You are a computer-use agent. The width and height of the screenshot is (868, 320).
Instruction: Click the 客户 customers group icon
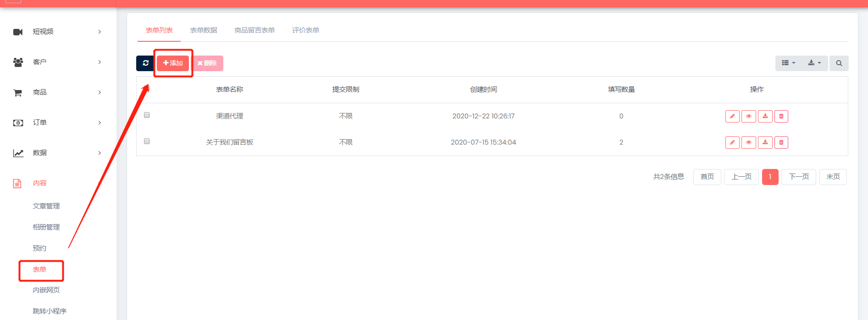click(18, 62)
